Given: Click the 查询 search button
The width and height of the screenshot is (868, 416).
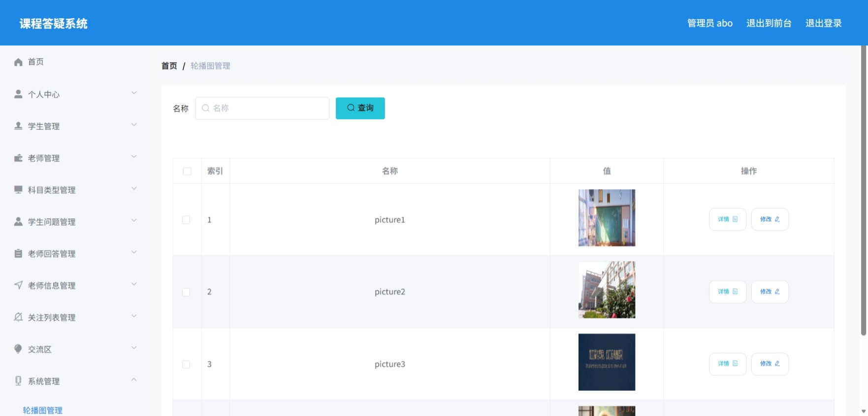Looking at the screenshot, I should coord(360,108).
